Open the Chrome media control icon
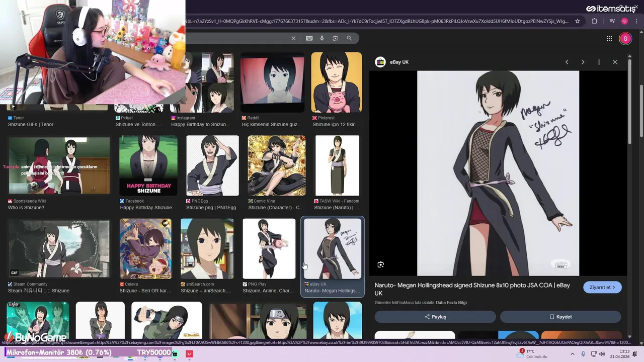The image size is (644, 362). [x=612, y=21]
